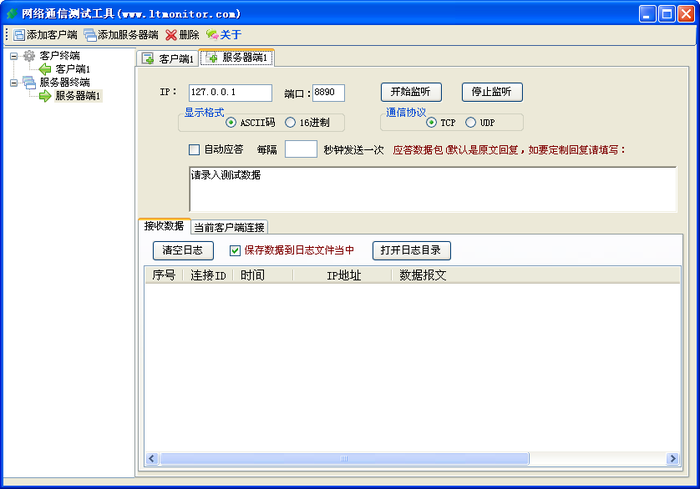700x489 pixels.
Task: Close the 网络通信测试工具 window
Action: [x=686, y=14]
